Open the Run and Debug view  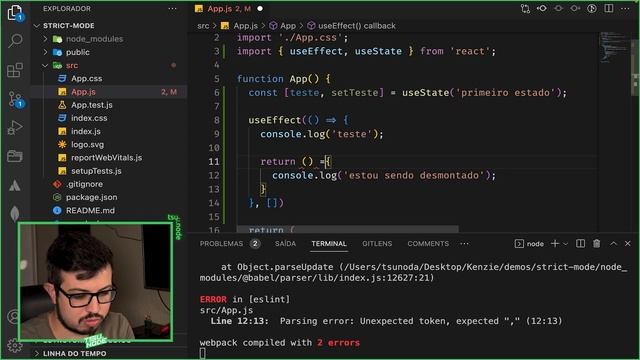tap(15, 128)
